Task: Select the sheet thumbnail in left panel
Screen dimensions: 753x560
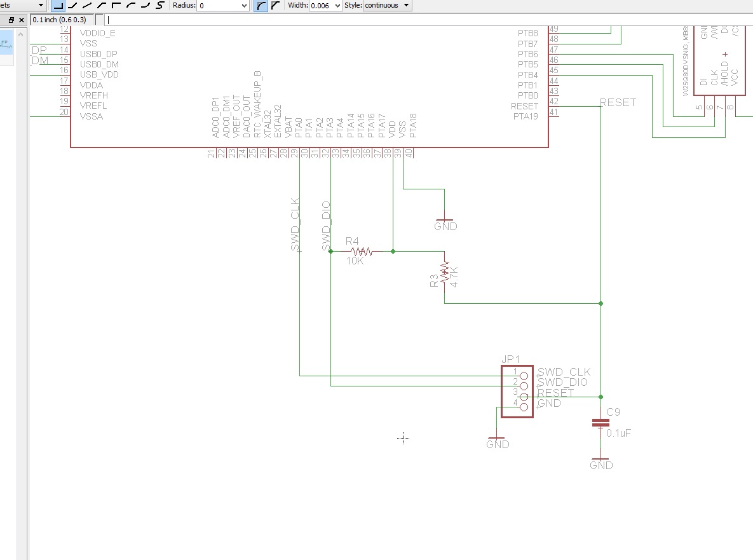Action: [x=6, y=43]
